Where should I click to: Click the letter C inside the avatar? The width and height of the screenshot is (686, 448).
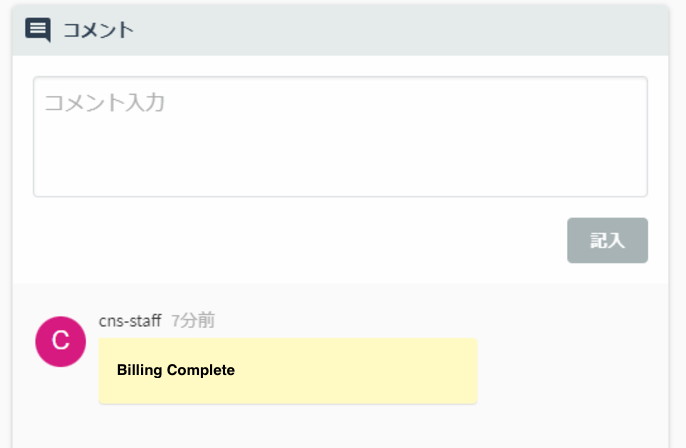(x=60, y=341)
